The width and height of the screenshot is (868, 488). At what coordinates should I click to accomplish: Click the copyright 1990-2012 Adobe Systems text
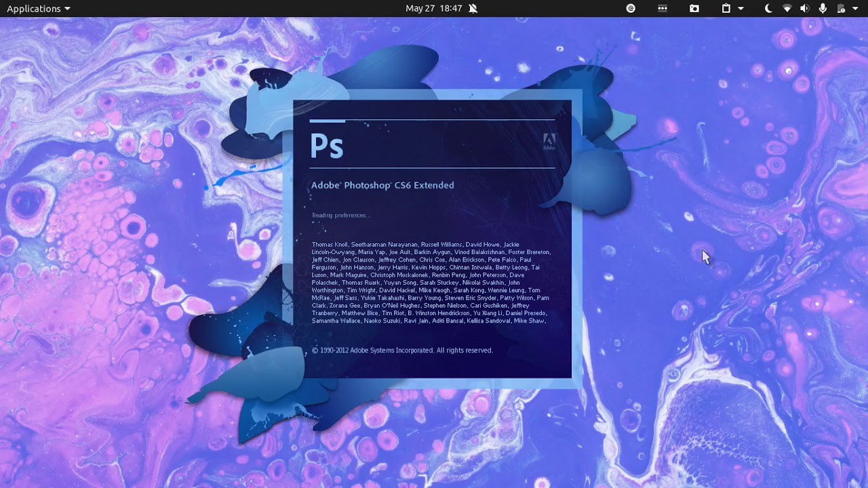click(x=402, y=350)
